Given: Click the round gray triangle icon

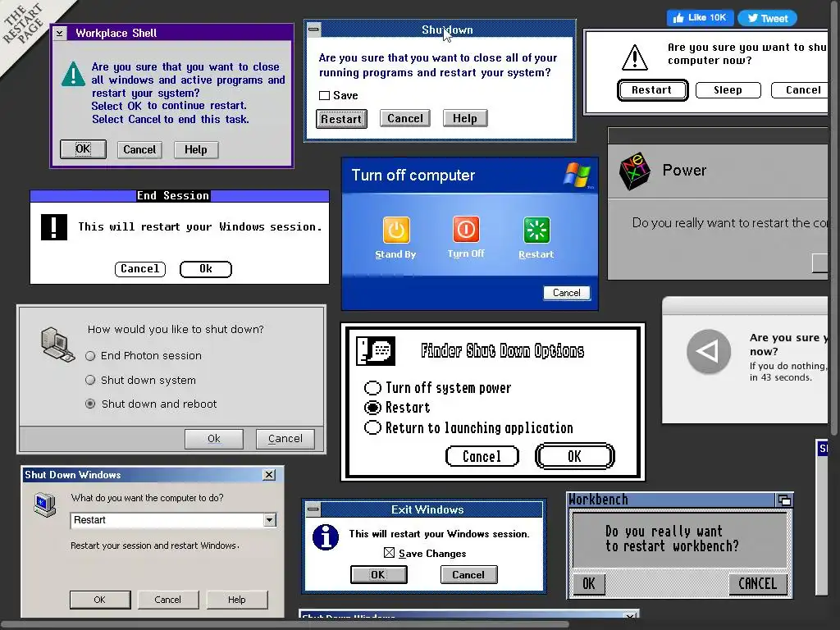Looking at the screenshot, I should (x=709, y=351).
